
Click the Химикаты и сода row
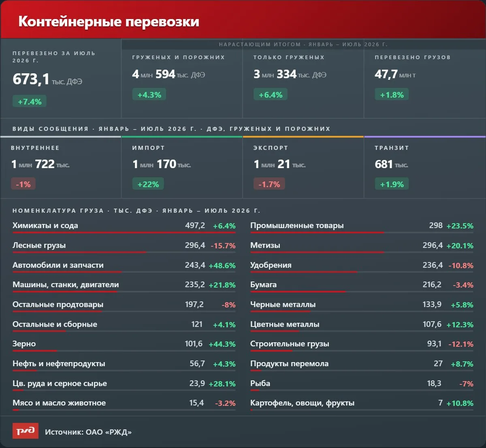click(x=124, y=227)
